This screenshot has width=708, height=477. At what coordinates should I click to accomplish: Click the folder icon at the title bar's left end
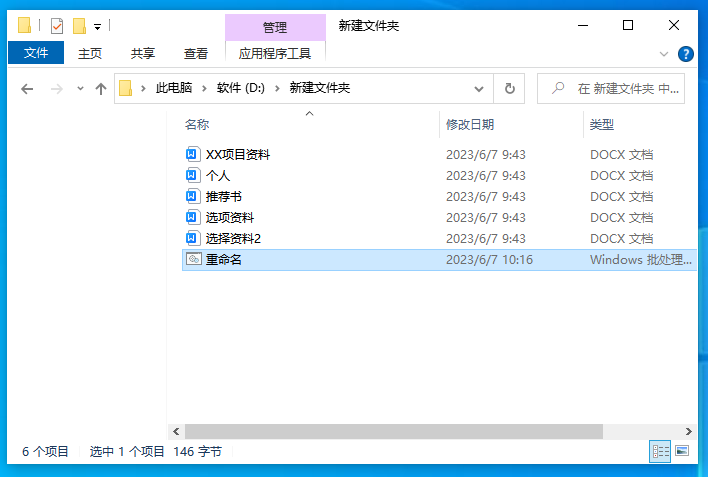tap(24, 25)
